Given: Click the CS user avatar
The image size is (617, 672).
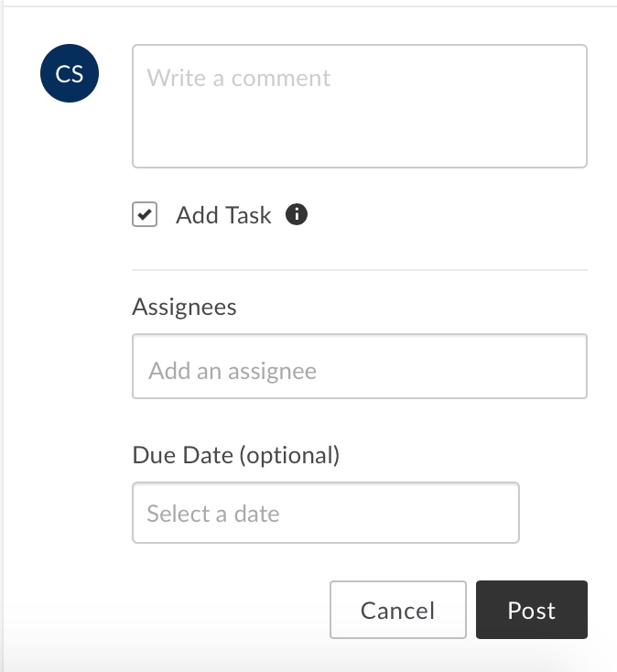Looking at the screenshot, I should pos(70,73).
